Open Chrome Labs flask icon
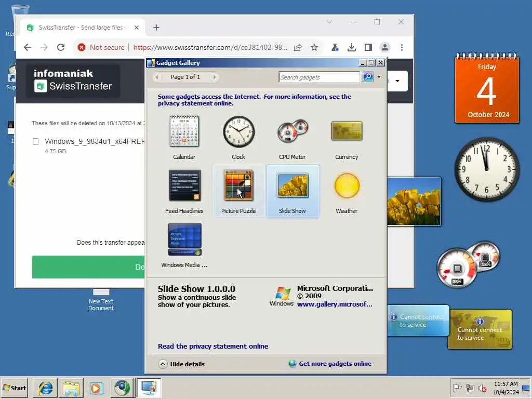The image size is (532, 399). click(x=335, y=47)
